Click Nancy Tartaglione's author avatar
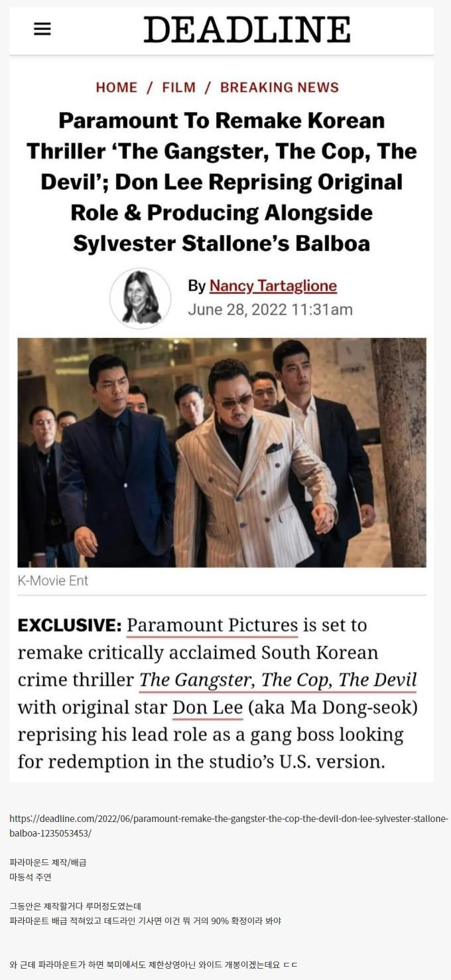The width and height of the screenshot is (451, 980). pos(141,298)
